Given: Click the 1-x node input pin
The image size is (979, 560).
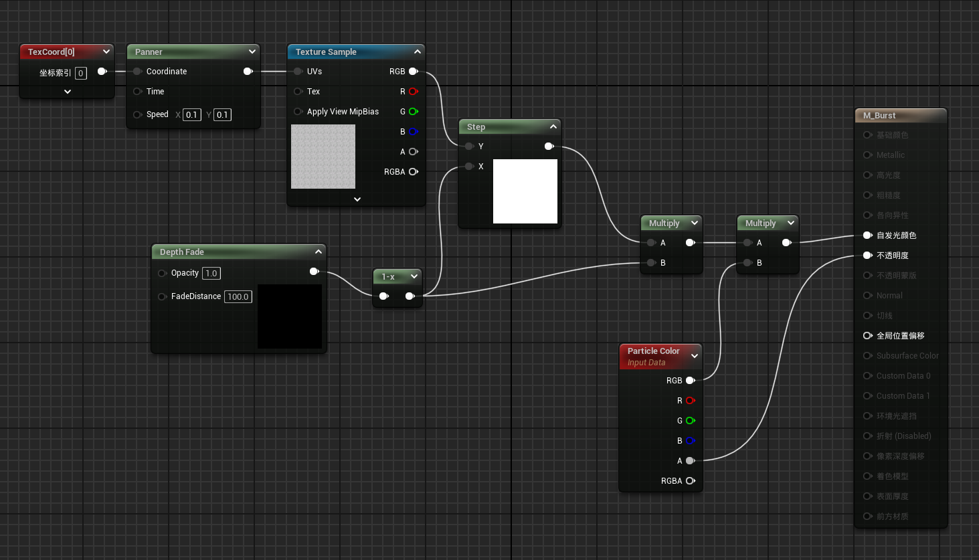Looking at the screenshot, I should coord(383,296).
